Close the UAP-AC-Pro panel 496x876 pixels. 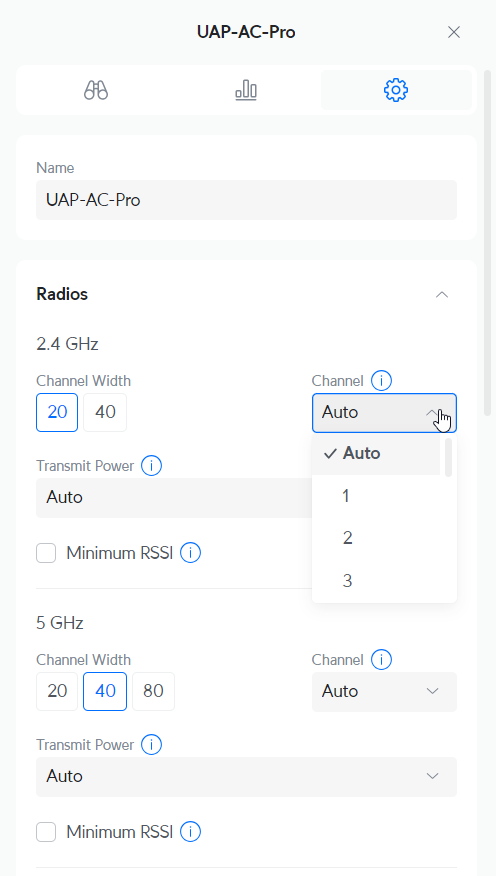click(x=454, y=32)
